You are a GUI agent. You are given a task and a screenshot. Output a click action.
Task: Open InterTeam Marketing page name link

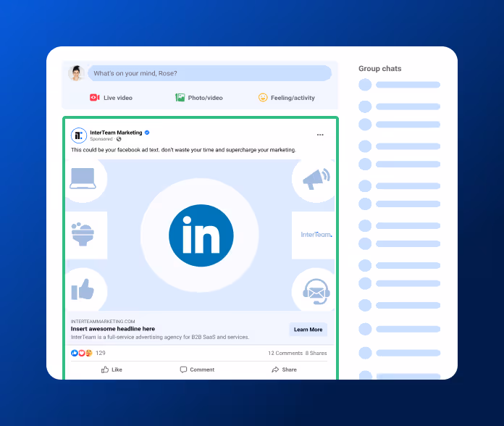click(116, 133)
